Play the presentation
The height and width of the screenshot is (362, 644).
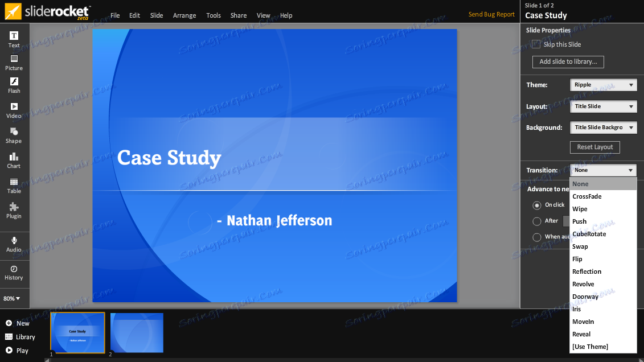pos(17,351)
